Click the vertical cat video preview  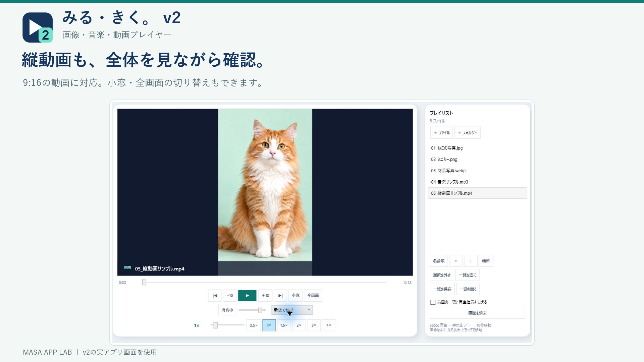pos(265,185)
